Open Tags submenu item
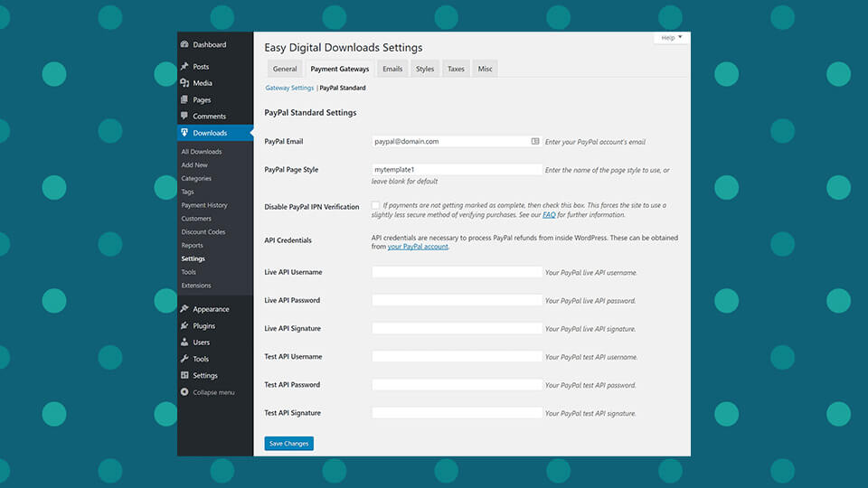This screenshot has height=488, width=868. pyautogui.click(x=187, y=192)
